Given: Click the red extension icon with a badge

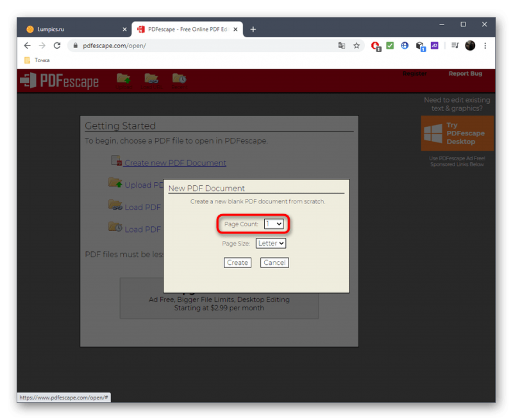Looking at the screenshot, I should click(x=376, y=46).
